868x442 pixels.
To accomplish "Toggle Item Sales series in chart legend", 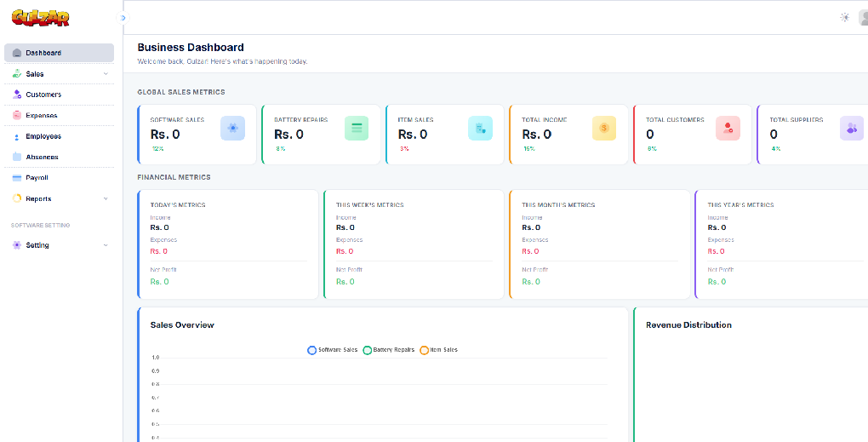I will click(438, 350).
